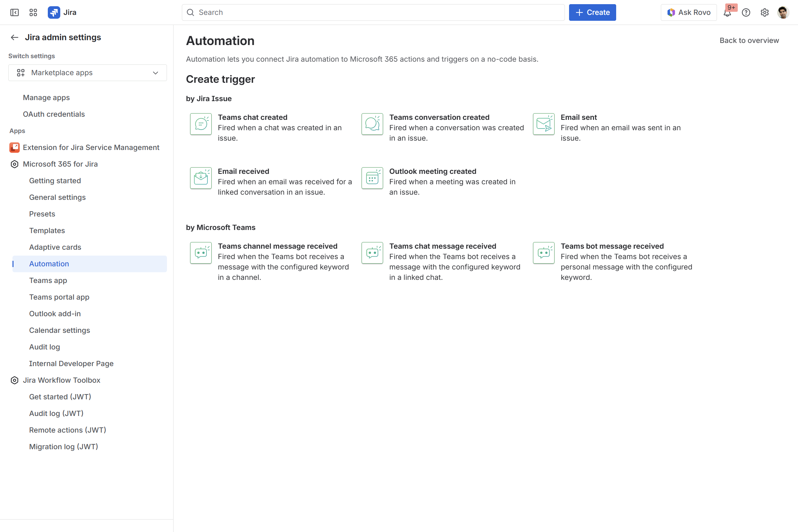The width and height of the screenshot is (798, 532).
Task: Click the 9+ notification badge
Action: [731, 8]
